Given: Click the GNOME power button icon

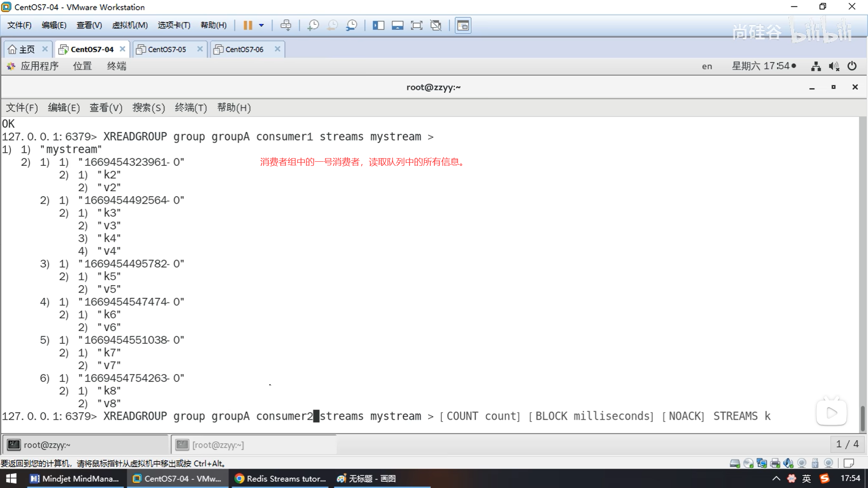Looking at the screenshot, I should coord(852,66).
